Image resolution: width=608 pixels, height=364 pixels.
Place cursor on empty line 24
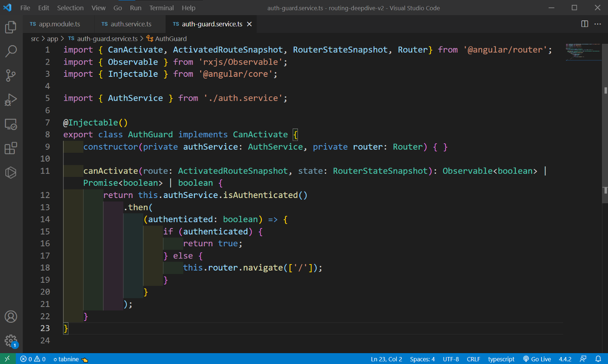[313, 341]
